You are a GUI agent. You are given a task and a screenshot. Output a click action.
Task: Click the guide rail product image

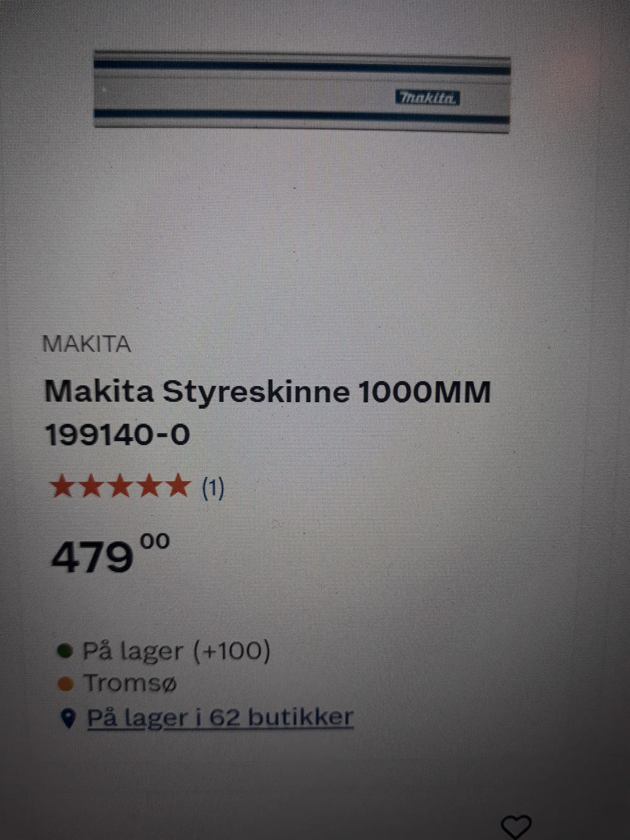(302, 93)
